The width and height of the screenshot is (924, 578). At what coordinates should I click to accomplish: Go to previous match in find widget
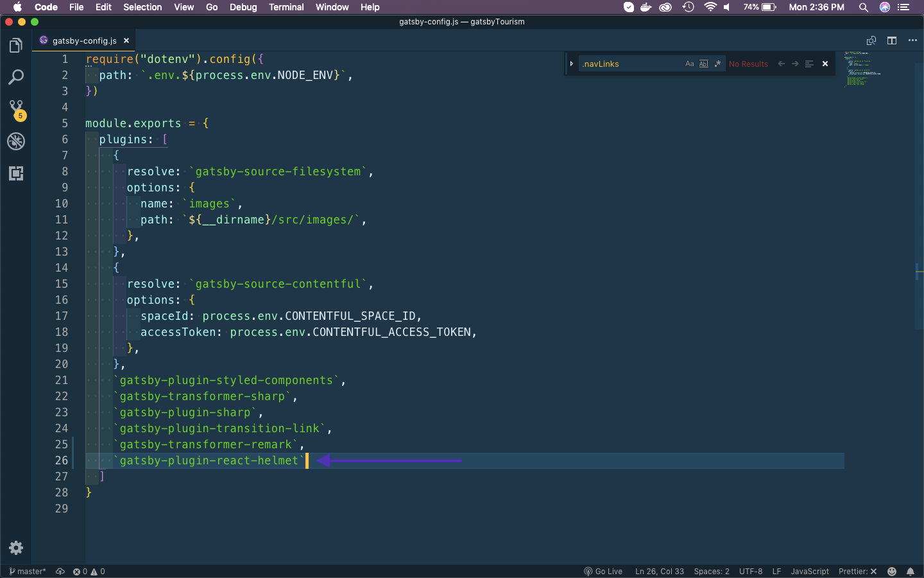[x=781, y=64]
